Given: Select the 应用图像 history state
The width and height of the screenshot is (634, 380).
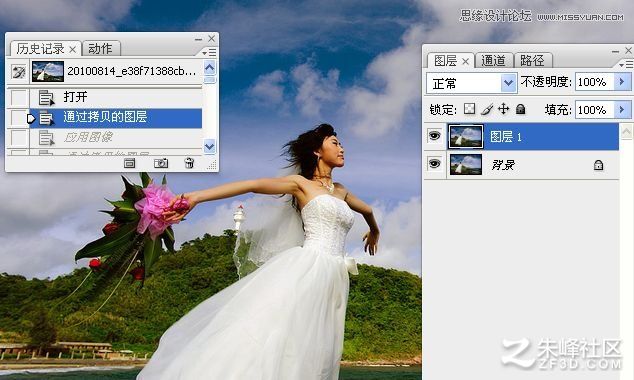Looking at the screenshot, I should (x=116, y=137).
